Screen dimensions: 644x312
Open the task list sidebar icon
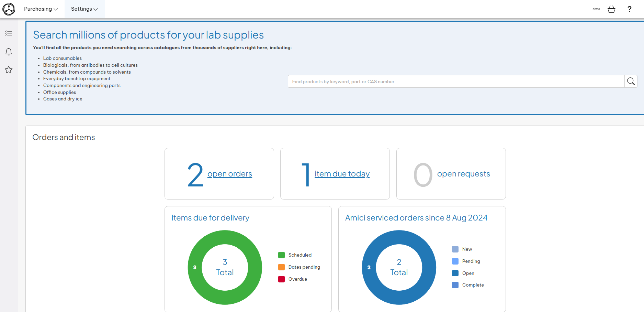pos(9,33)
